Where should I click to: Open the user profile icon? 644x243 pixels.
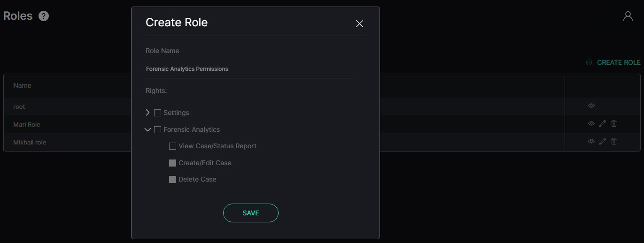pyautogui.click(x=628, y=16)
